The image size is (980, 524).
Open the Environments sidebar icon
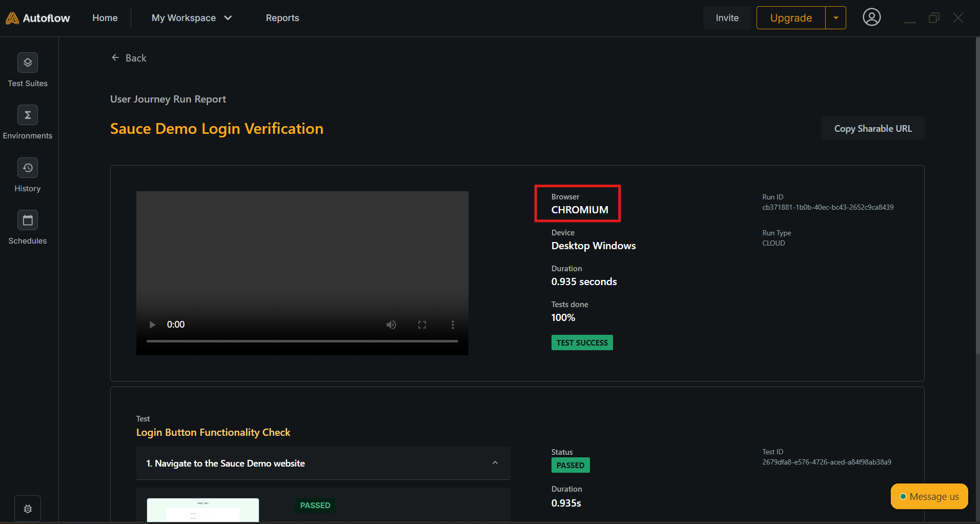[28, 115]
